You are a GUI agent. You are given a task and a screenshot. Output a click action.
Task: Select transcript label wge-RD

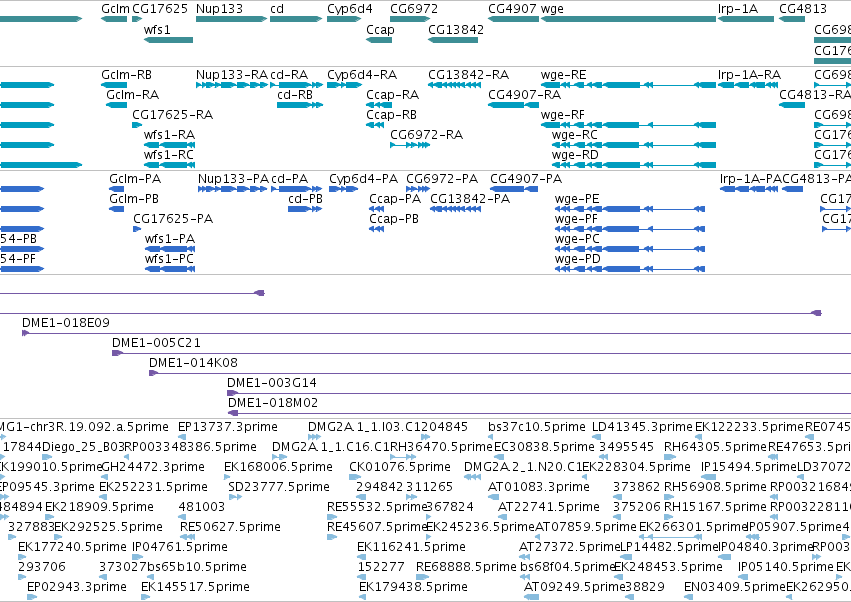pos(575,155)
